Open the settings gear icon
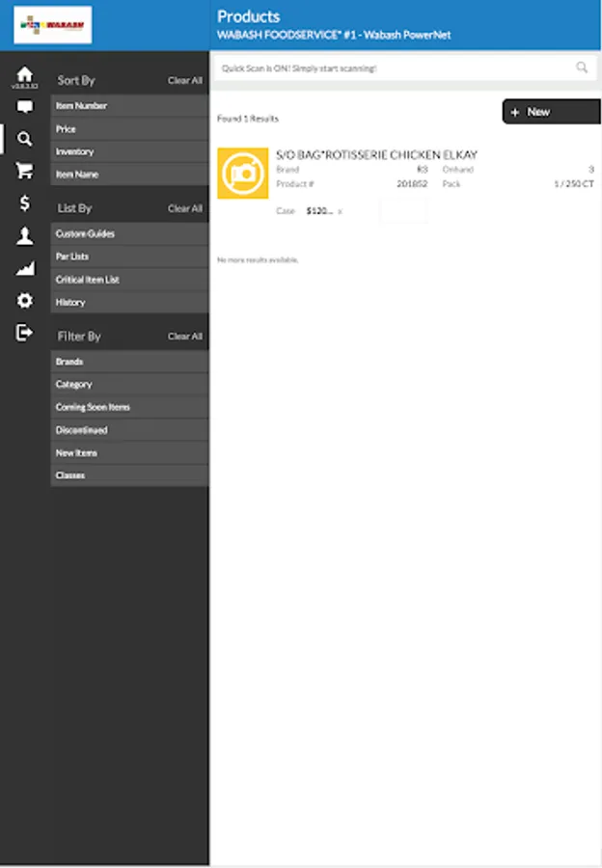Image resolution: width=602 pixels, height=868 pixels. (x=24, y=301)
